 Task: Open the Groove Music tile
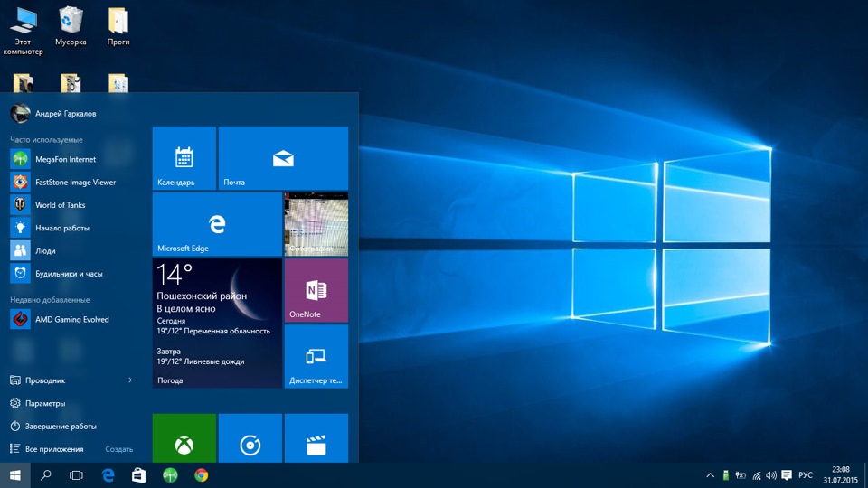click(x=250, y=438)
